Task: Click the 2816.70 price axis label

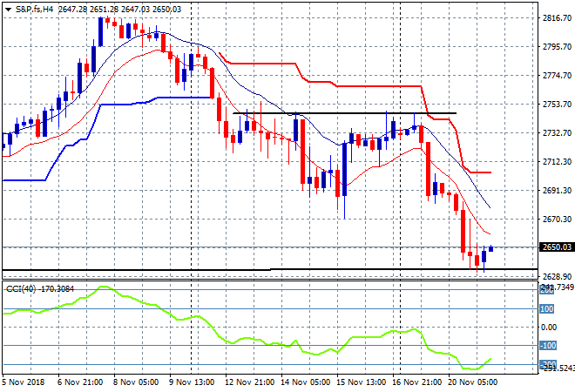Action: [x=557, y=18]
